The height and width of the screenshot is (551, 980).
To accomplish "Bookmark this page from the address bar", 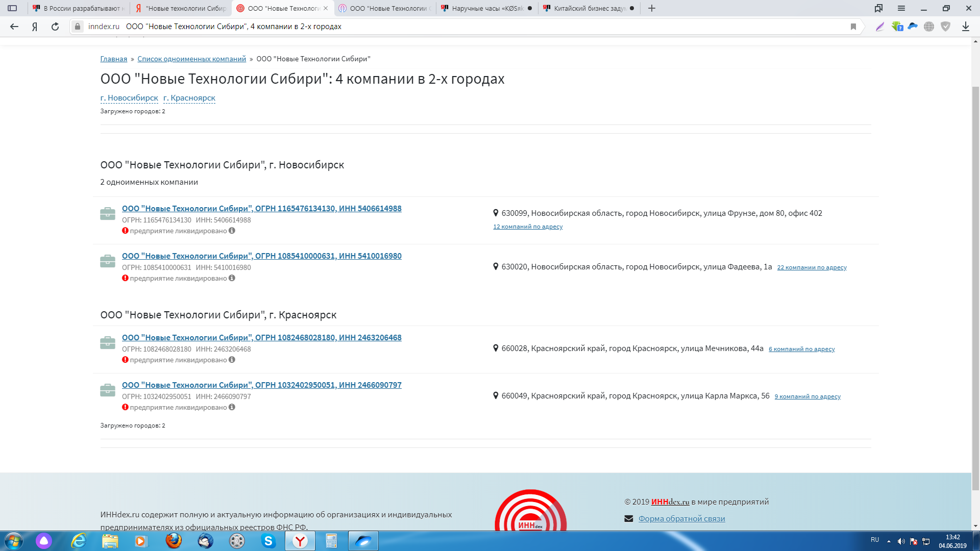I will click(x=853, y=27).
